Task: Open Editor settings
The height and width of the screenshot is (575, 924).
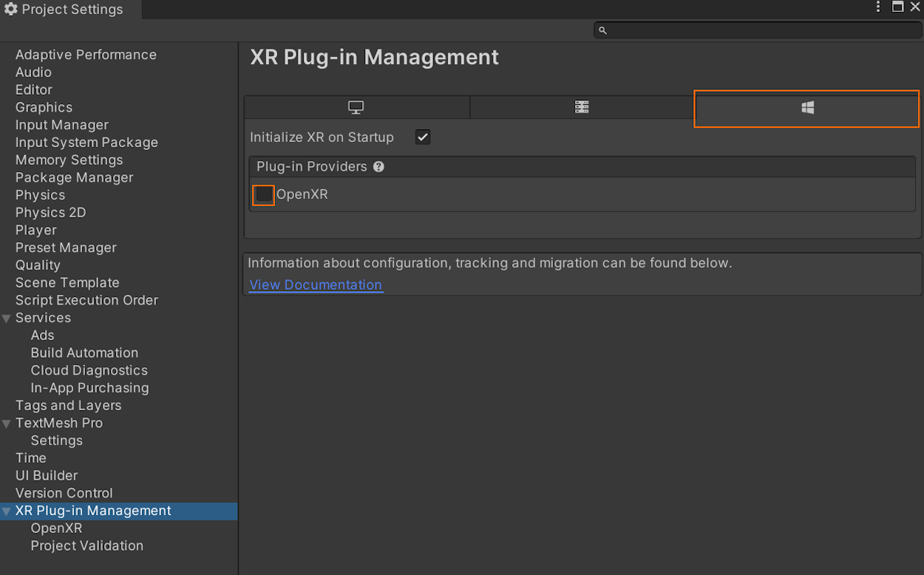Action: point(34,90)
